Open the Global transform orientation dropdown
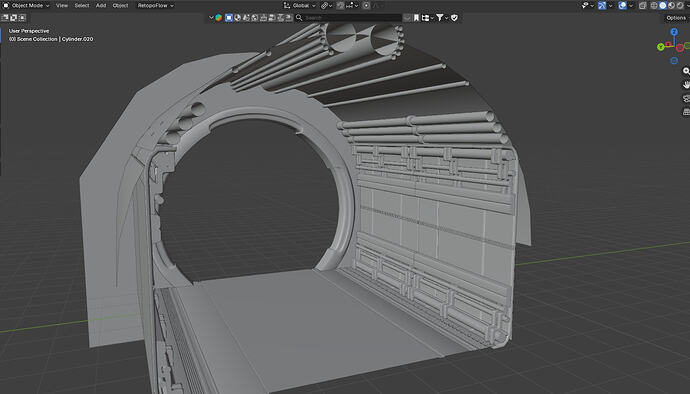 pyautogui.click(x=300, y=6)
